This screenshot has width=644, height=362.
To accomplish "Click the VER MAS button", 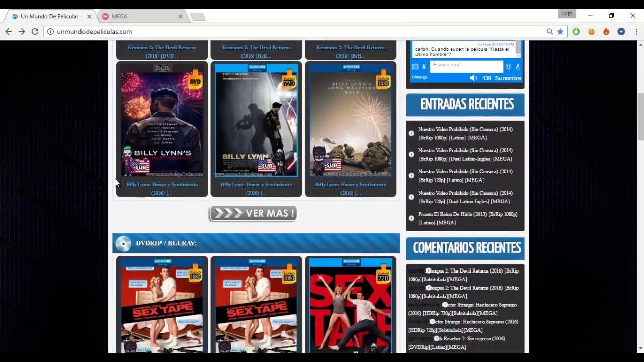I will point(253,213).
